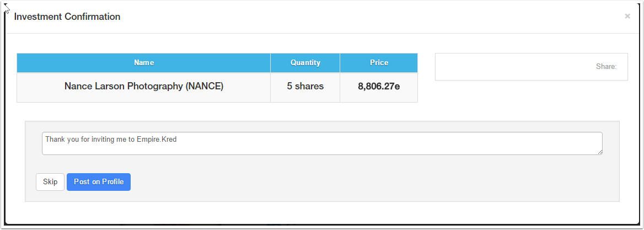Click the Investment Confirmation title text
This screenshot has width=644, height=230.
(x=67, y=17)
